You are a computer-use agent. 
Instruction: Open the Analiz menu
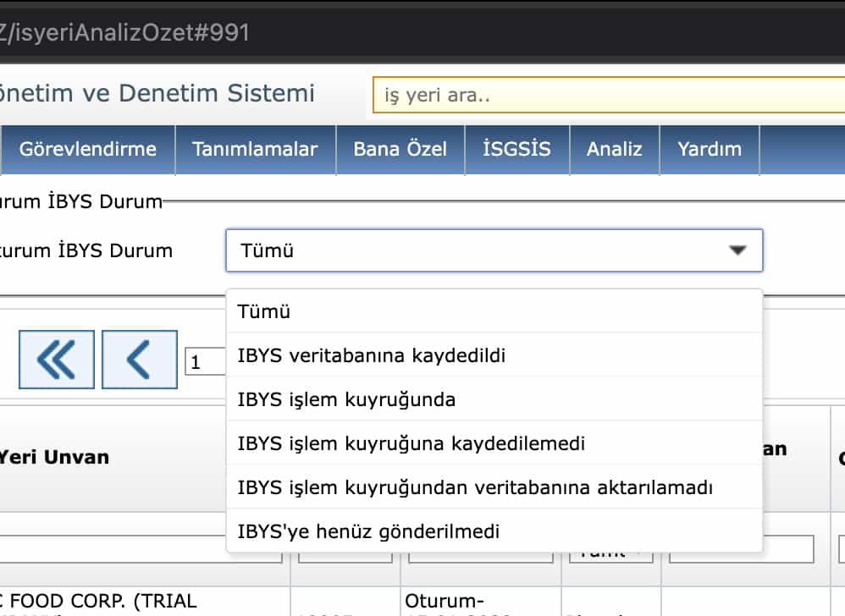coord(614,150)
